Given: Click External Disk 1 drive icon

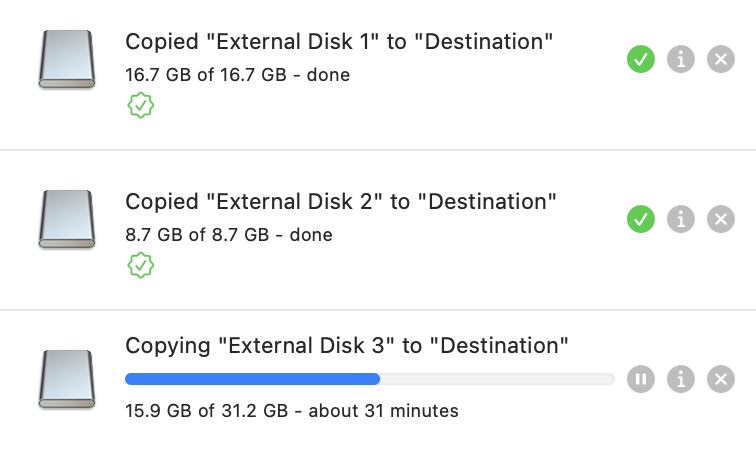Looking at the screenshot, I should (67, 60).
